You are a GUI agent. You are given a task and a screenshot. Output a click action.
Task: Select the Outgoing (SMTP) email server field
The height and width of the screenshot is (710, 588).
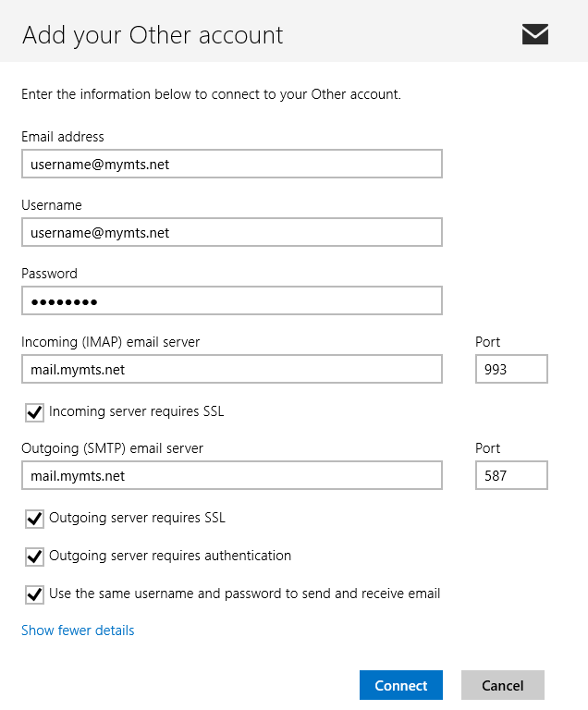coord(232,475)
